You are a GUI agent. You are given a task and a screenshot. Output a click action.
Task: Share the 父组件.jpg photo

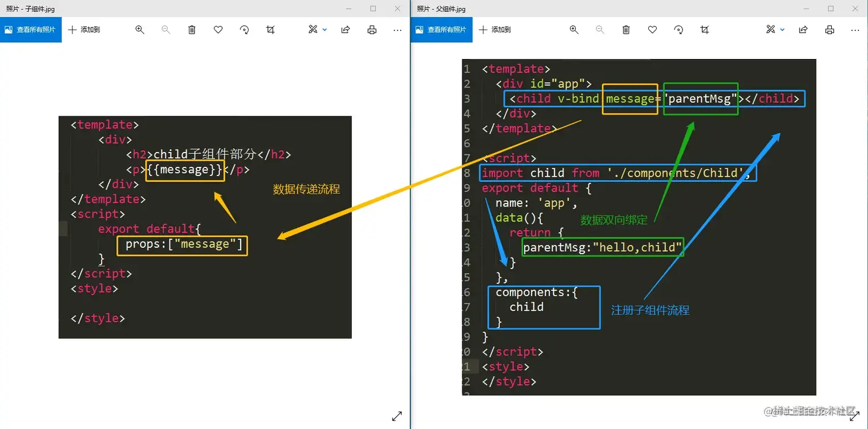(x=803, y=30)
